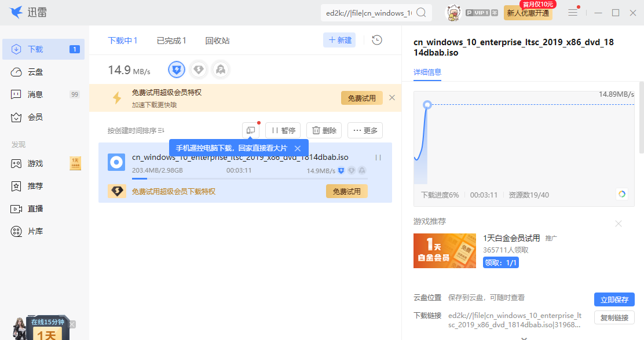Open the 更多 more options menu
Image resolution: width=644 pixels, height=340 pixels.
365,130
